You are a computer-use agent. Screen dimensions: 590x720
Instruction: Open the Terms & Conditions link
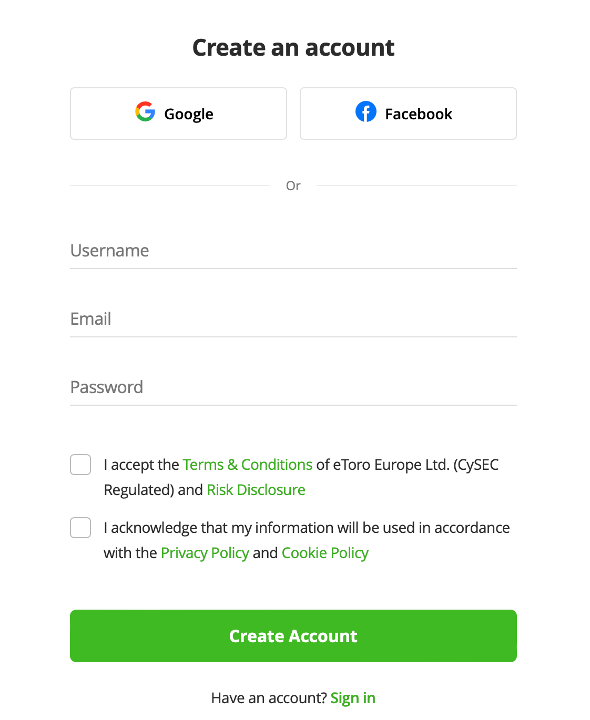(247, 465)
